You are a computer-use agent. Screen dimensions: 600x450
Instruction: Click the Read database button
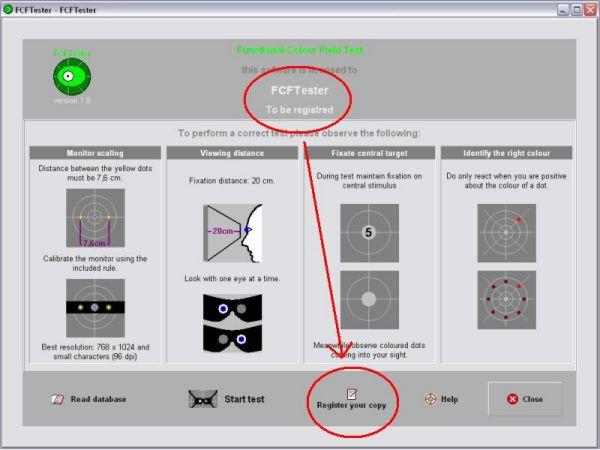(x=89, y=399)
